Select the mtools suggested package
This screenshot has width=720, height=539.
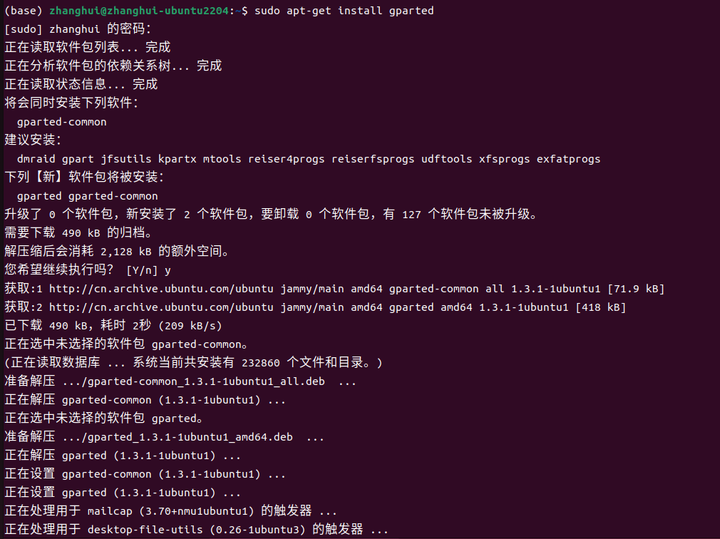click(220, 159)
